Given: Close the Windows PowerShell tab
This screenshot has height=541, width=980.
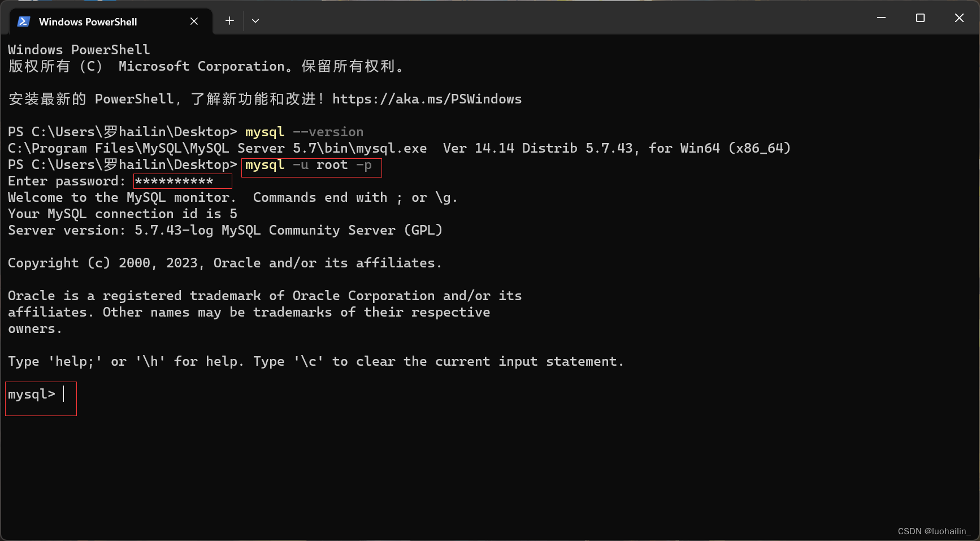Looking at the screenshot, I should [194, 21].
